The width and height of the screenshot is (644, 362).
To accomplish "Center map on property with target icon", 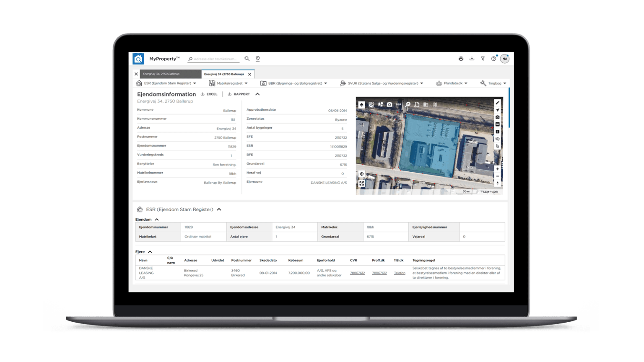I will (361, 174).
